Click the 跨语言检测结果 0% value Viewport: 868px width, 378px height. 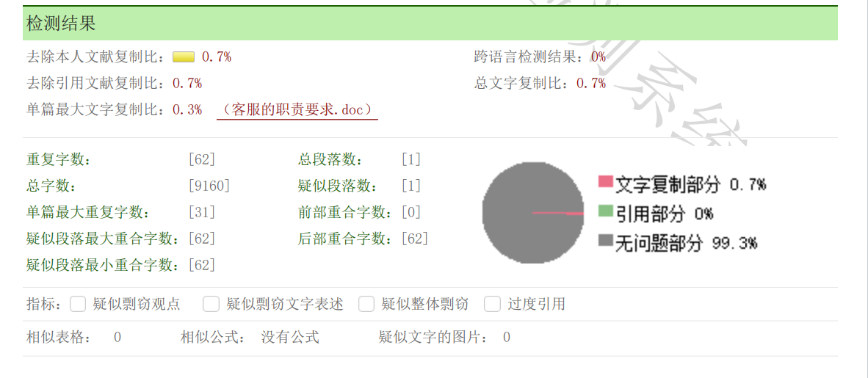tap(598, 57)
